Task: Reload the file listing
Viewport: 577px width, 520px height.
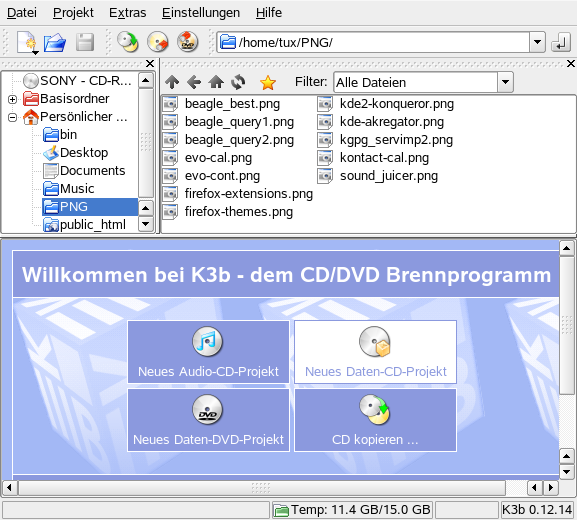Action: click(x=238, y=82)
